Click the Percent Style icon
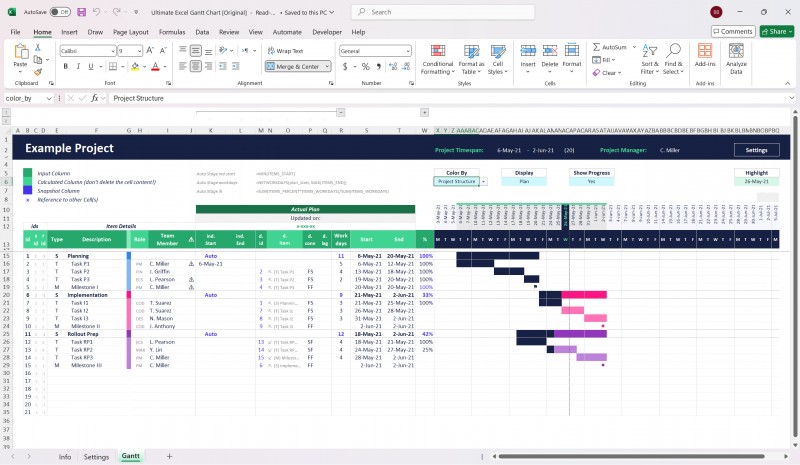This screenshot has width=800, height=465. click(365, 66)
